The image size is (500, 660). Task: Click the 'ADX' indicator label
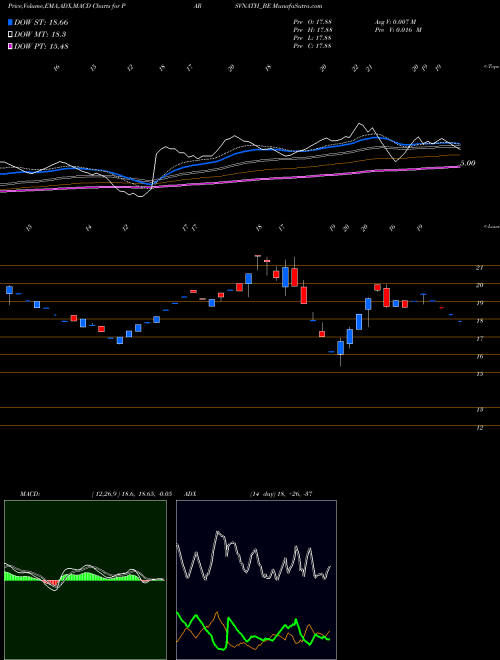(x=190, y=494)
